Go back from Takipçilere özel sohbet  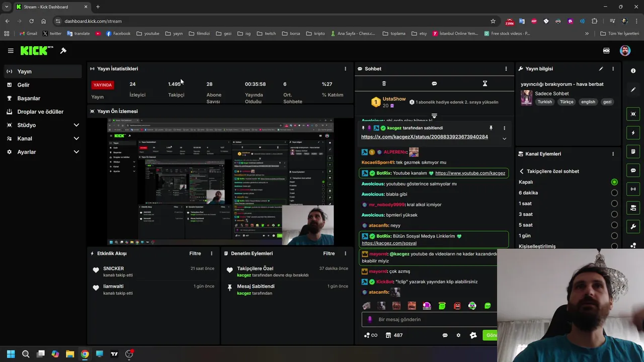(522, 171)
